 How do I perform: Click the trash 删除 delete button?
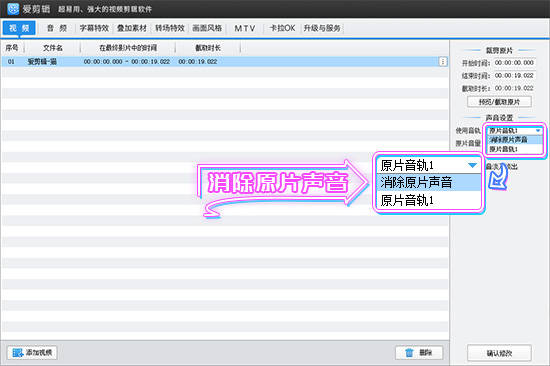(x=419, y=353)
